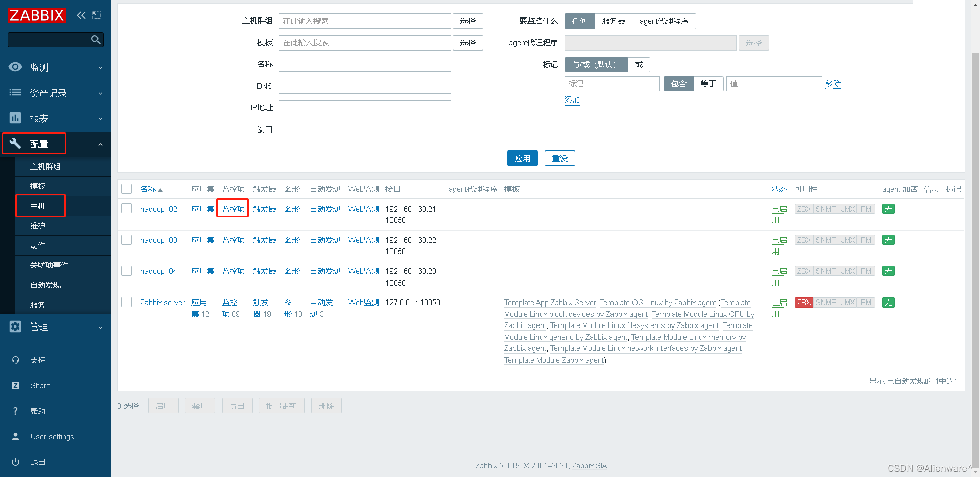The width and height of the screenshot is (980, 477).
Task: Click the 无 encryption badge for Zabbix server
Action: [x=888, y=303]
